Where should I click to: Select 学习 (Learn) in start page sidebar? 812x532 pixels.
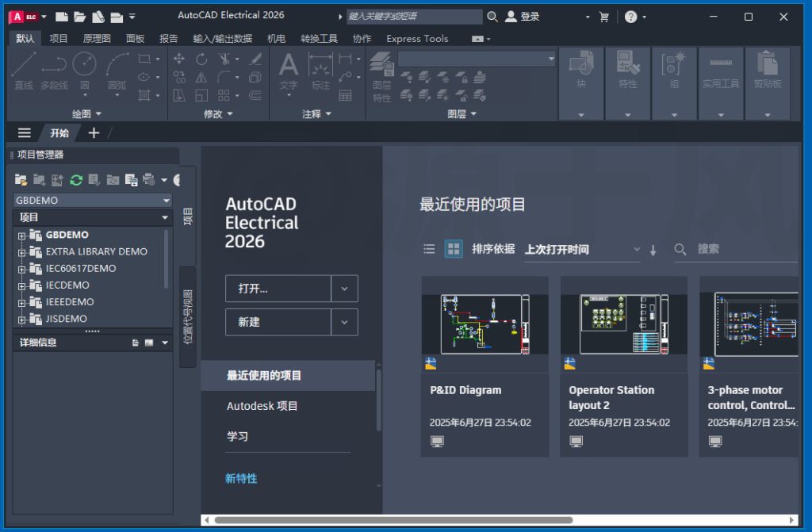click(x=237, y=437)
